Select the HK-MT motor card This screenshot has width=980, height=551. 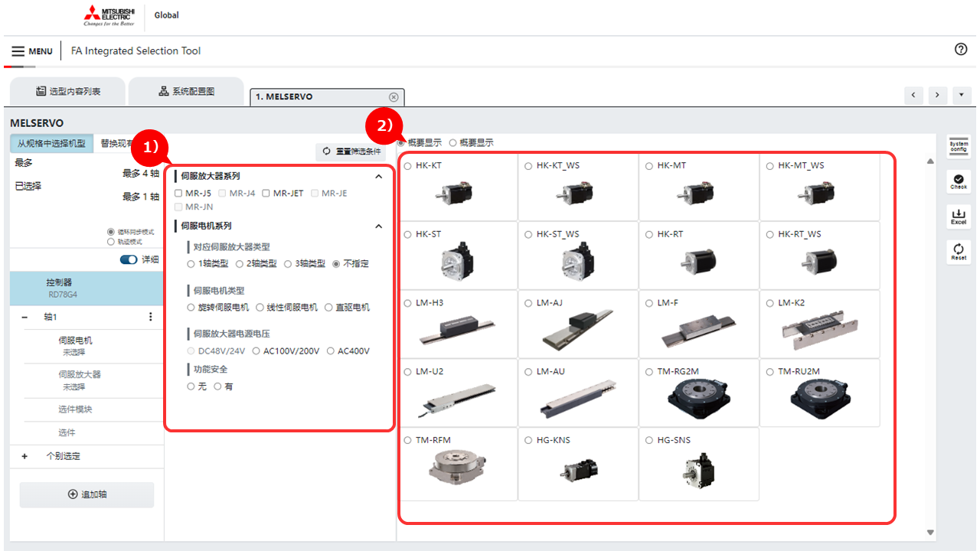698,187
